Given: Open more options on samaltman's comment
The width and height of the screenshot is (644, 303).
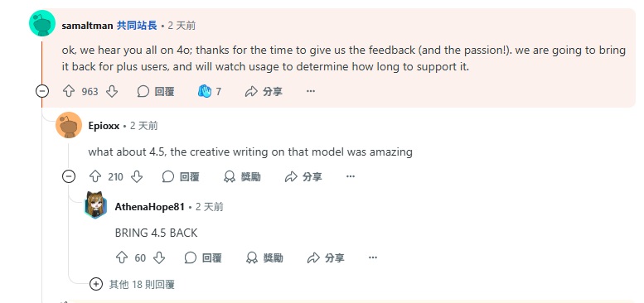Looking at the screenshot, I should tap(311, 91).
